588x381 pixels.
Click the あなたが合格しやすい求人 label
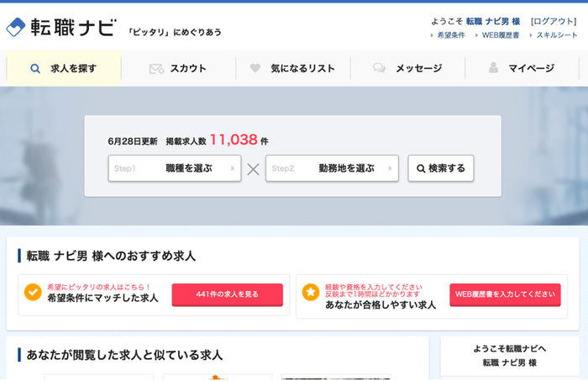[381, 304]
